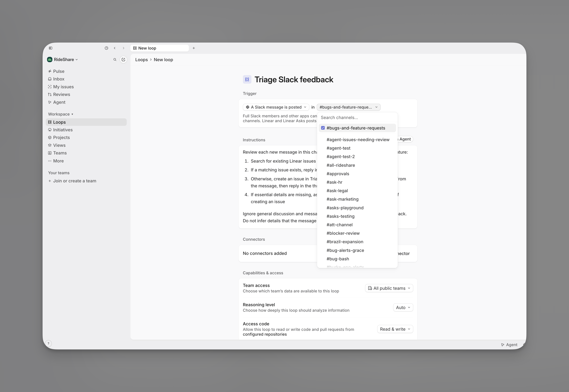Open a new tab with plus icon

click(194, 48)
